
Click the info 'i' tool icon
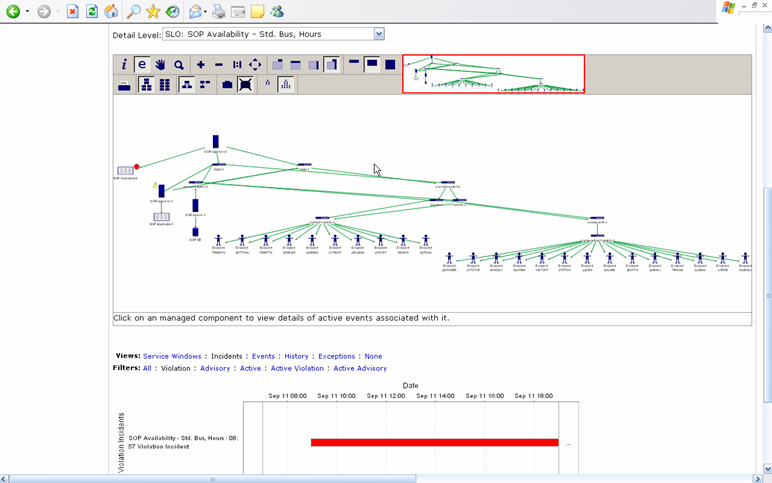click(124, 65)
